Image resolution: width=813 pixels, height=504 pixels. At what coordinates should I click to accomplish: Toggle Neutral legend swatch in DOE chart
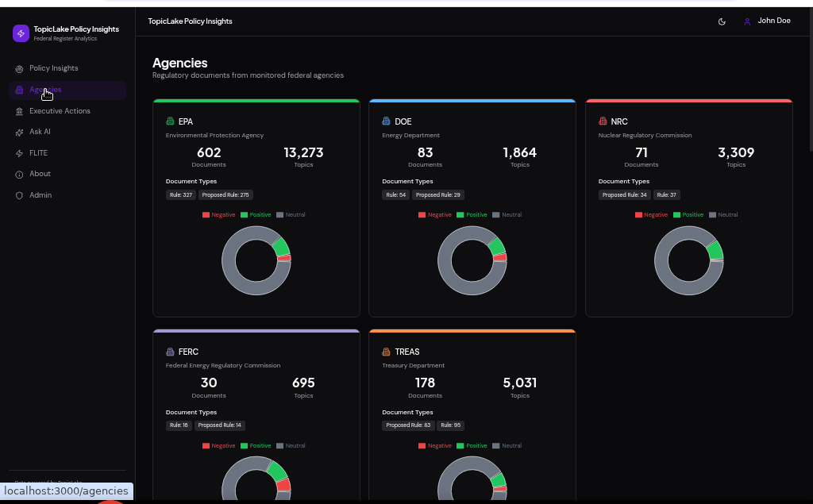[x=496, y=214]
